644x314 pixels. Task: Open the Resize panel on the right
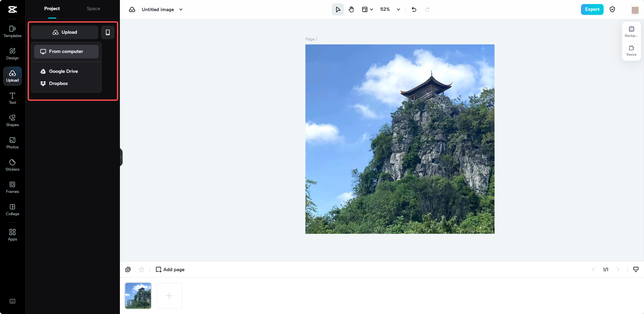click(x=631, y=51)
